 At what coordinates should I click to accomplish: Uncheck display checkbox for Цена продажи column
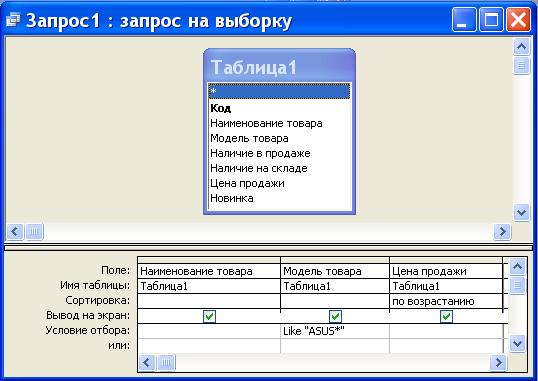click(446, 316)
